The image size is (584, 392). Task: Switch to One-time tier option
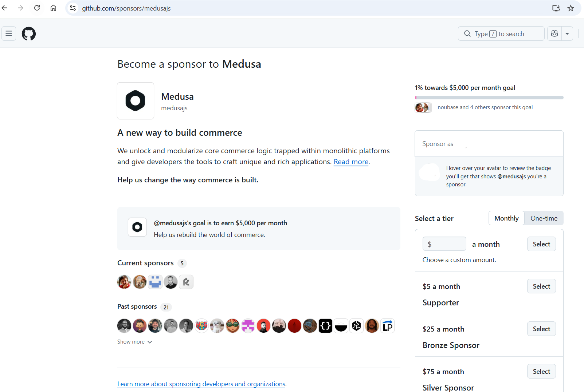tap(544, 218)
